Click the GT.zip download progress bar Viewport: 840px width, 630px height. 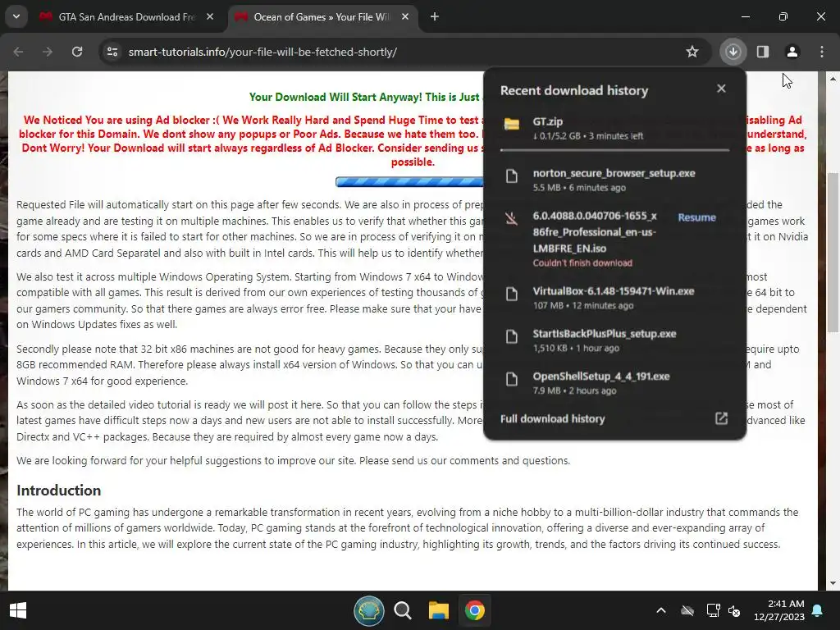point(614,150)
